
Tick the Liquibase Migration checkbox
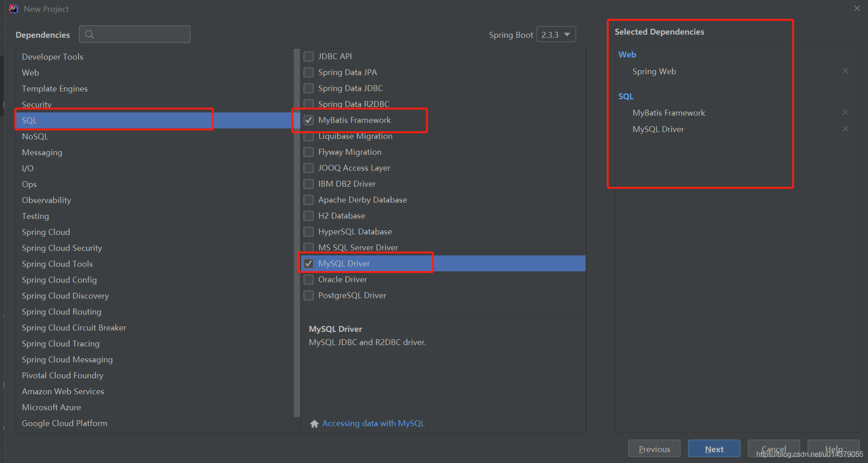click(x=309, y=136)
